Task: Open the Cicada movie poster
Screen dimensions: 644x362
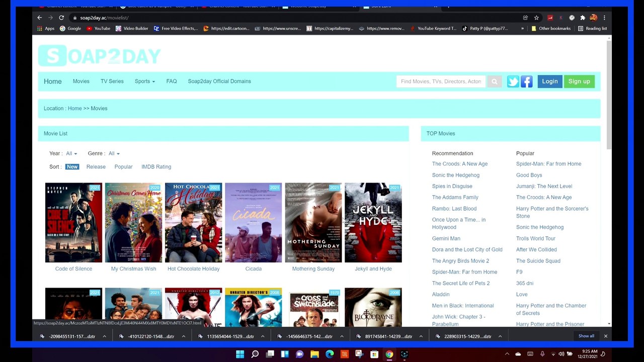Action: coord(254,223)
